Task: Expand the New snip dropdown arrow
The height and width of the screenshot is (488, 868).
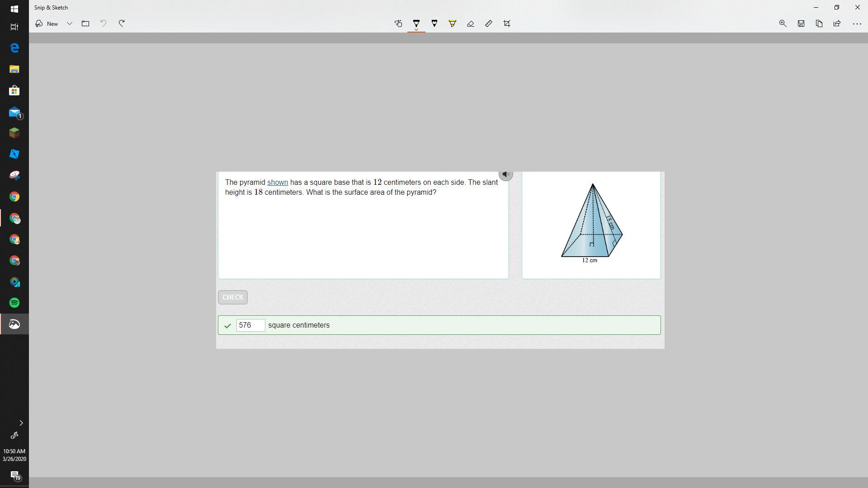Action: [70, 23]
